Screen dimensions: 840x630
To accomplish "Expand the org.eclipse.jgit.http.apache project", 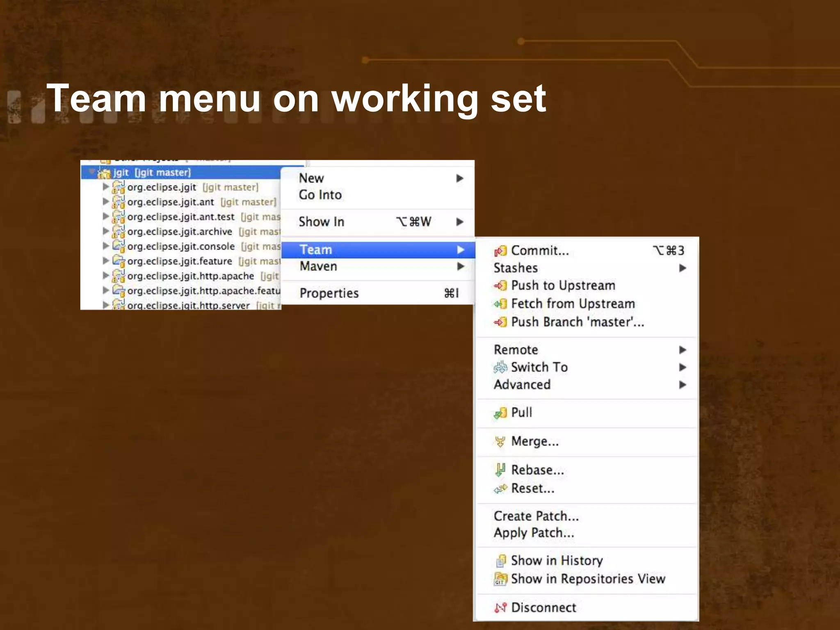I will pyautogui.click(x=106, y=276).
